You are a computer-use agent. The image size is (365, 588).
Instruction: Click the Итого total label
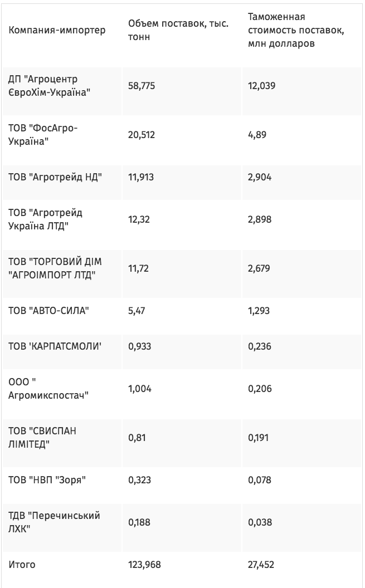coord(22,565)
